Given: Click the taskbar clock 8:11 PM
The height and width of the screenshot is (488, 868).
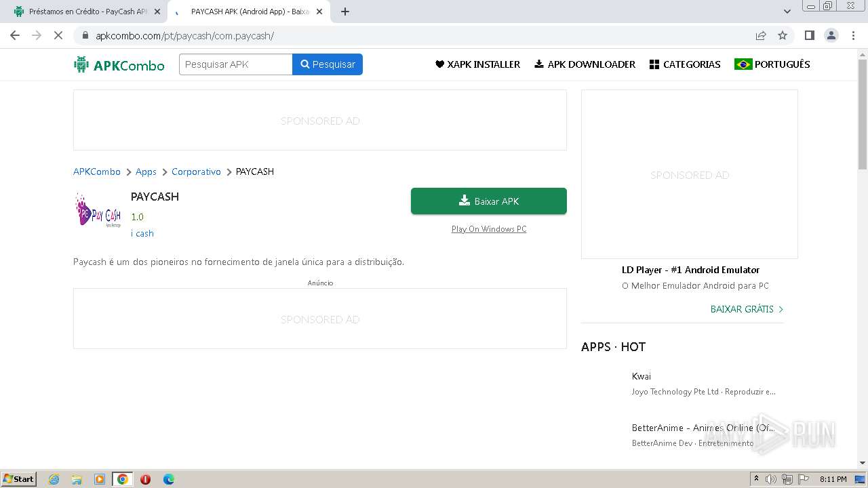Looking at the screenshot, I should 833,479.
